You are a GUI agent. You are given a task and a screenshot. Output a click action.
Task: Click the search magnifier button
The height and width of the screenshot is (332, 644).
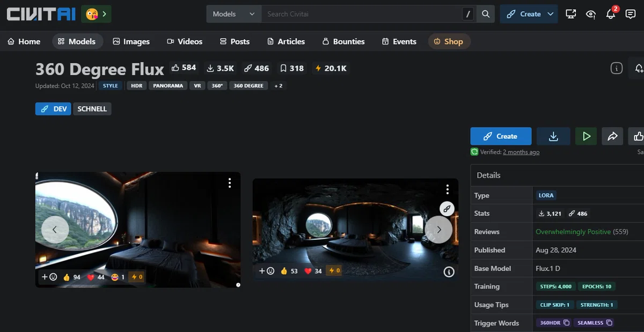click(486, 14)
